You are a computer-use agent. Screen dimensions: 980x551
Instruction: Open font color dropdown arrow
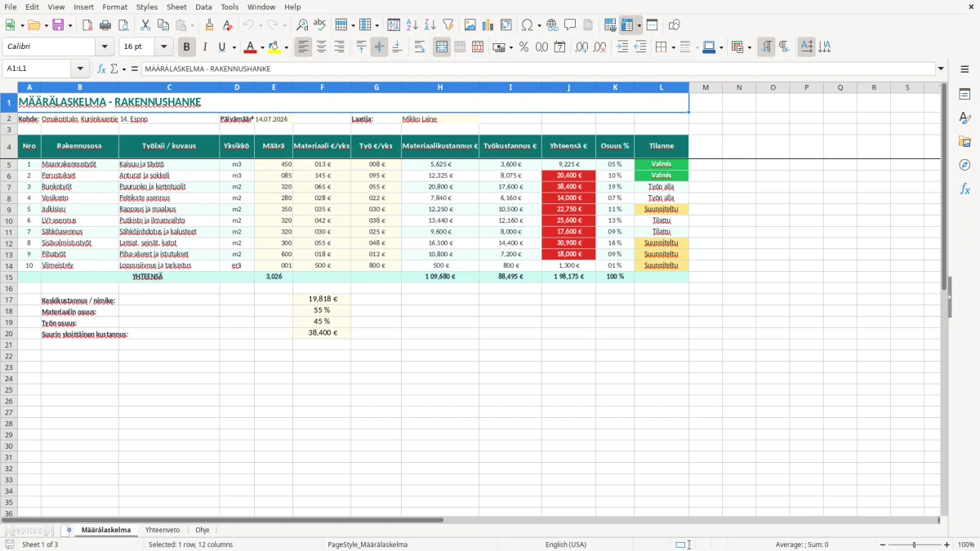(262, 47)
